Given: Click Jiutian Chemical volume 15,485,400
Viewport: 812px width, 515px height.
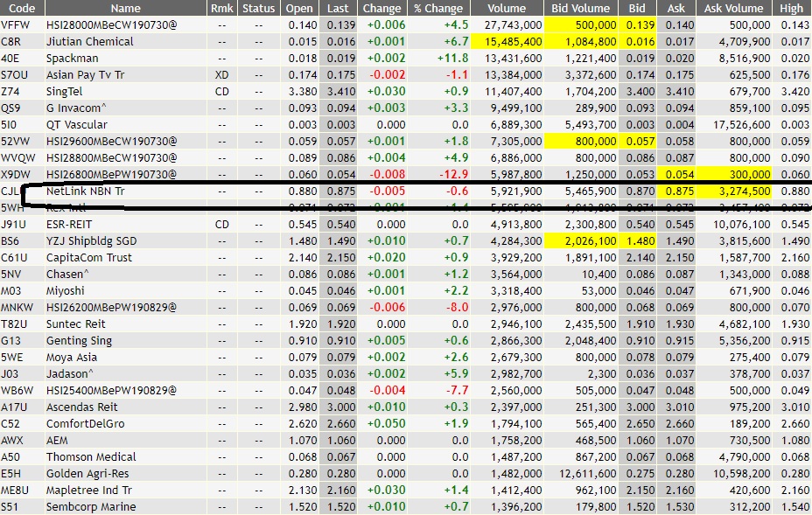Looking at the screenshot, I should pyautogui.click(x=514, y=41).
